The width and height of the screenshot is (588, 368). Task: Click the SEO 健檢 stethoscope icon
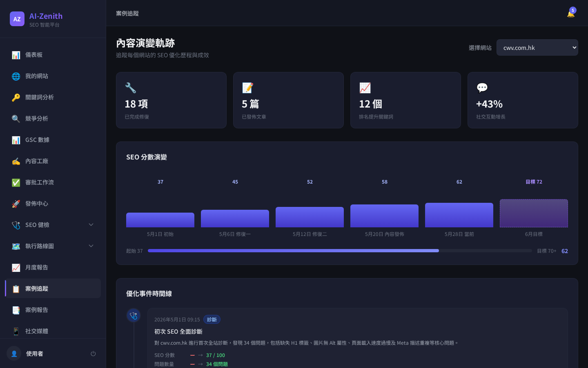point(16,225)
